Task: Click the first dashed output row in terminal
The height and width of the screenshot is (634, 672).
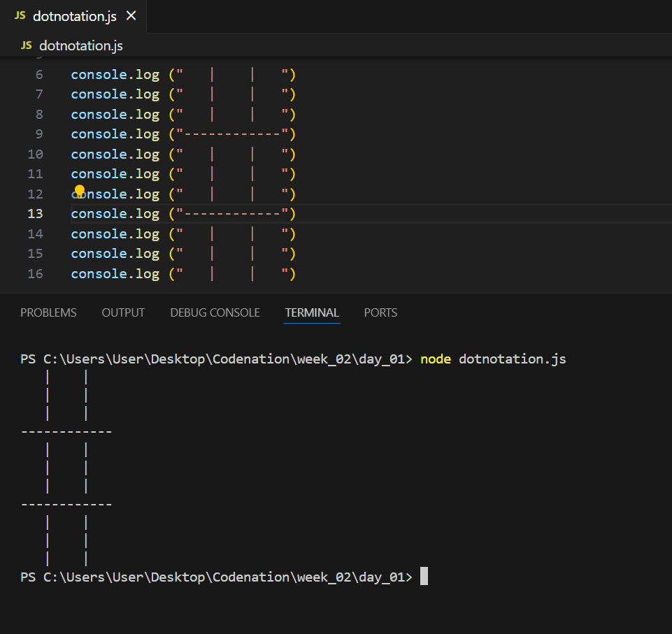Action: coord(67,432)
